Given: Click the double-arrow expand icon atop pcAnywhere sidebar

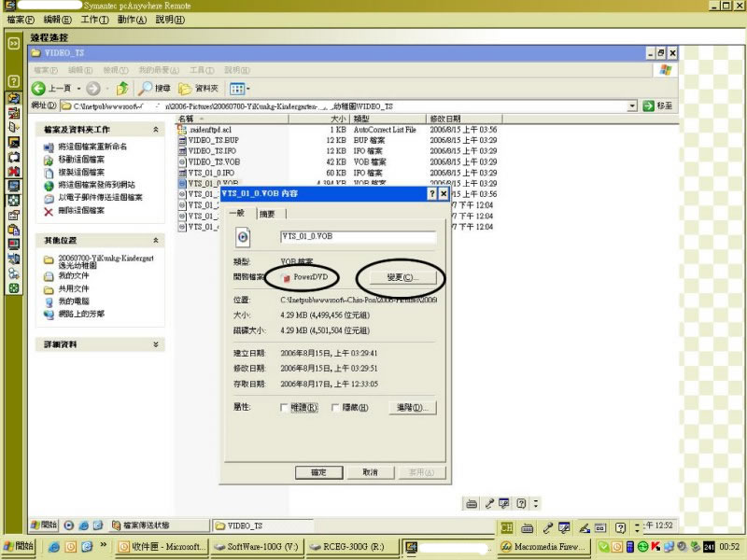Looking at the screenshot, I should 14,43.
